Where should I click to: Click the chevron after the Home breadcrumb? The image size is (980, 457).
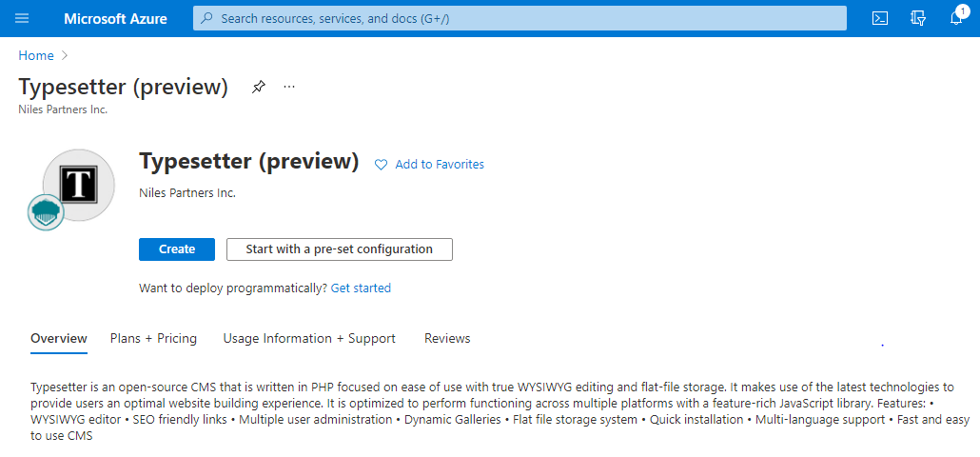pos(65,55)
